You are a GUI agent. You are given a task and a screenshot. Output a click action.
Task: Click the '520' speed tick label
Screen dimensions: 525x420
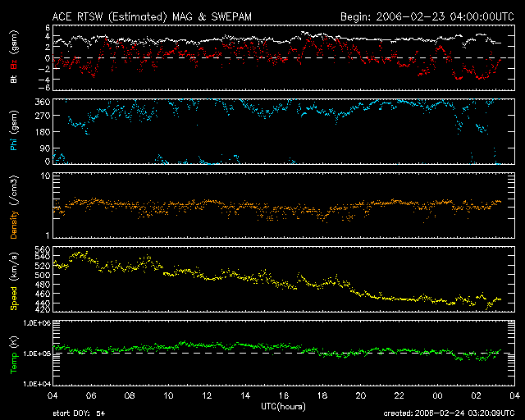43,266
